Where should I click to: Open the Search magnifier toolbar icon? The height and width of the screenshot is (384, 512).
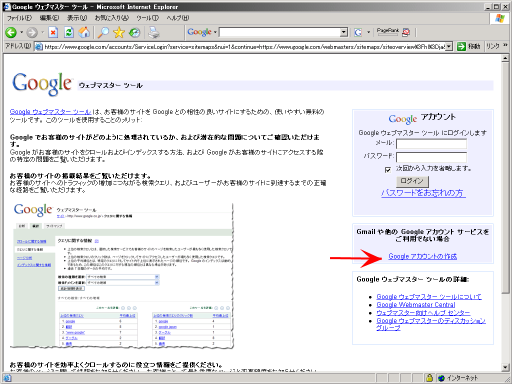(103, 32)
